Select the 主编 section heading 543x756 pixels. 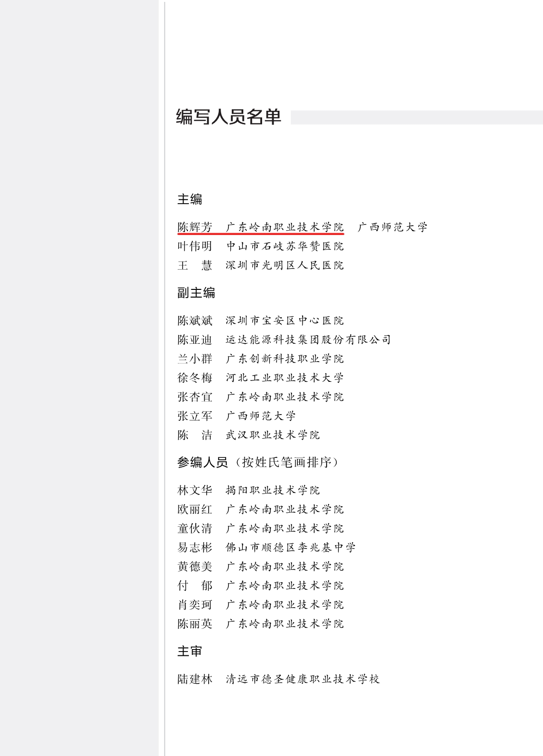(190, 199)
